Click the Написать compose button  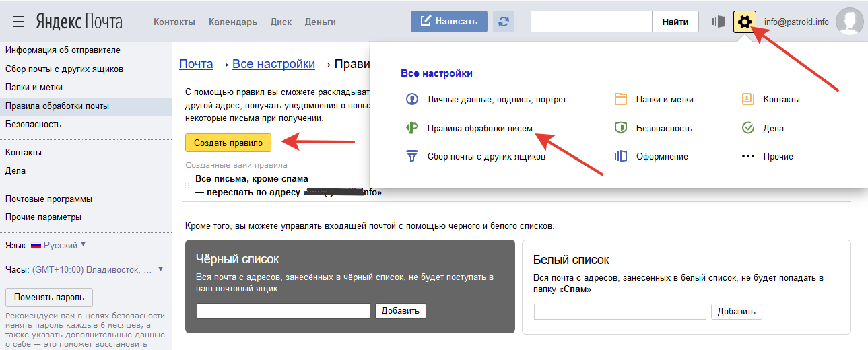448,22
